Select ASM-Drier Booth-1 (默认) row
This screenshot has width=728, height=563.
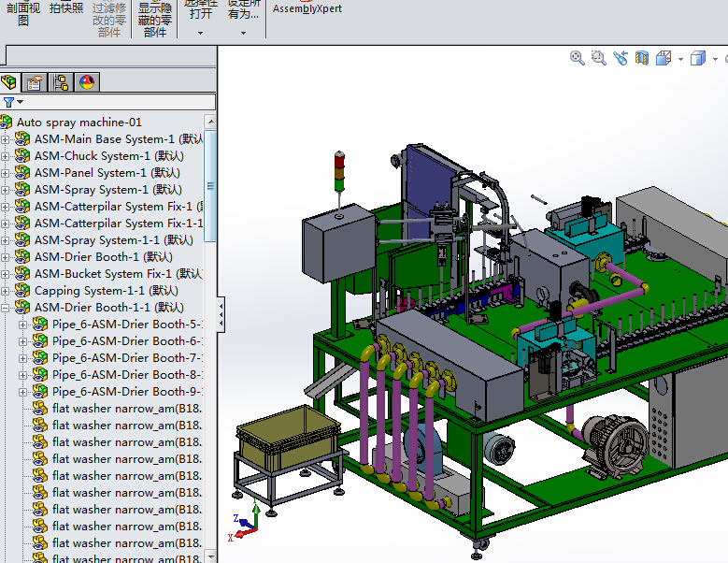[x=104, y=257]
